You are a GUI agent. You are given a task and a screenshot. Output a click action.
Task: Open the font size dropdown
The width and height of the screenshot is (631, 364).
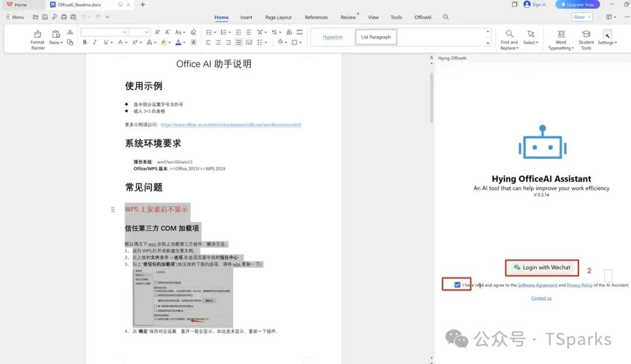tap(147, 32)
